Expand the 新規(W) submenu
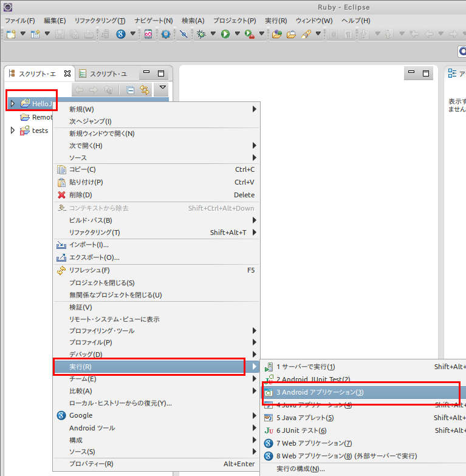Viewport: 466px width, 476px height. [x=157, y=109]
